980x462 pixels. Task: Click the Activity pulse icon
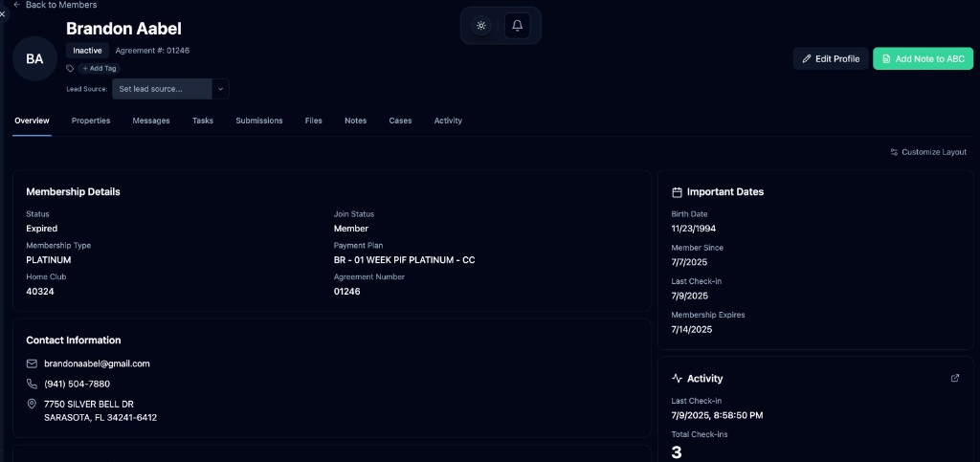(677, 379)
